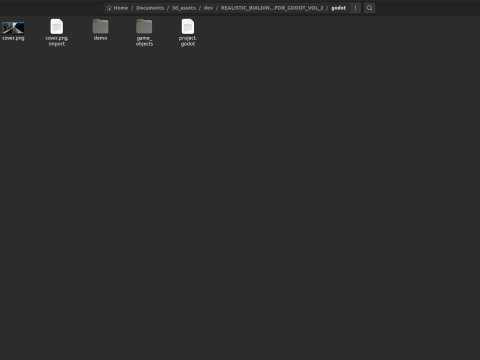Viewport: 480px width, 360px height.
Task: Open the path bar three-dot menu
Action: point(355,8)
